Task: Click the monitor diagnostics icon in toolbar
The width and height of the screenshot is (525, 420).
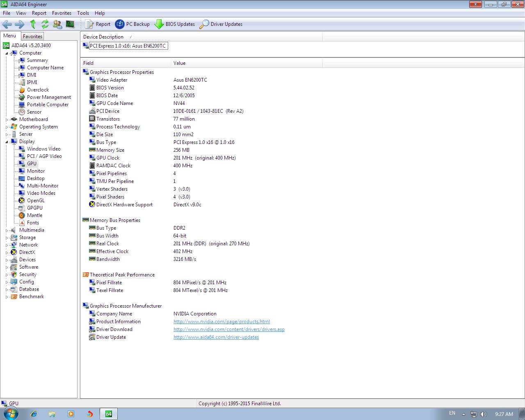Action: (70, 24)
